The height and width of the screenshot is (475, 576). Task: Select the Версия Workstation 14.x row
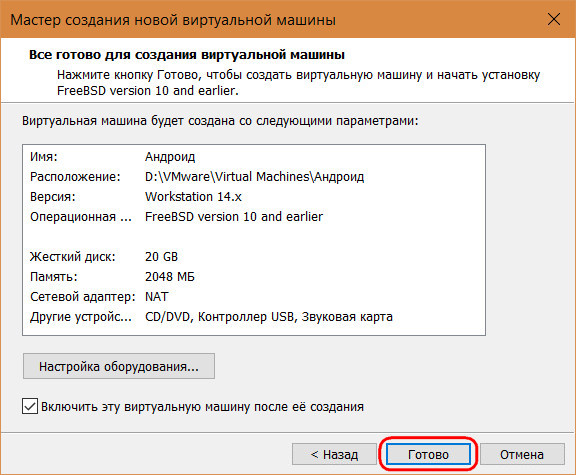(x=254, y=197)
